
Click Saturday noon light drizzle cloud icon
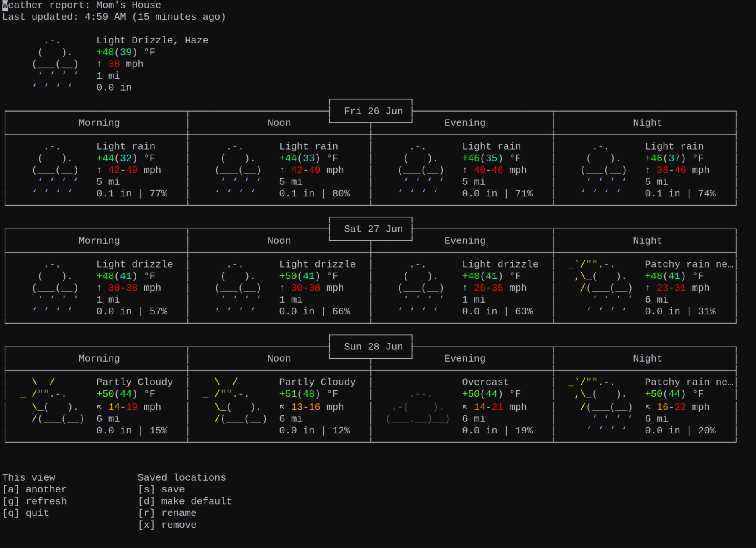[238, 288]
